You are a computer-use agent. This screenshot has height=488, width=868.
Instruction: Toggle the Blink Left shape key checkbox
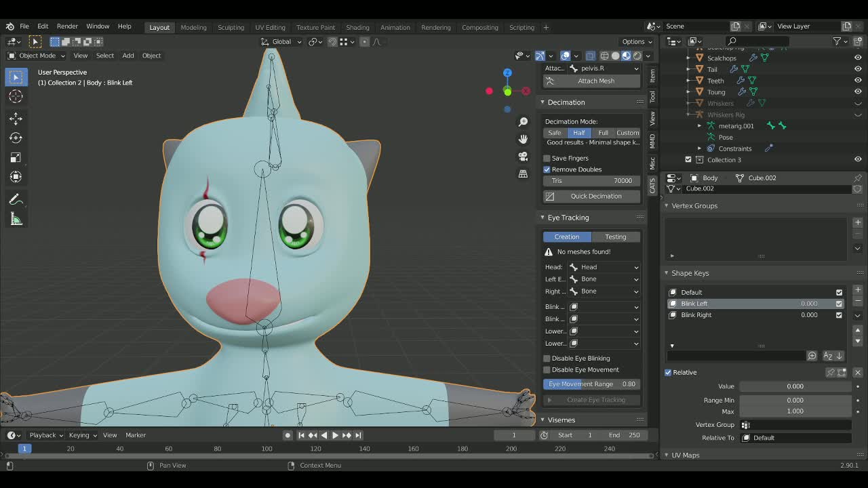(839, 304)
